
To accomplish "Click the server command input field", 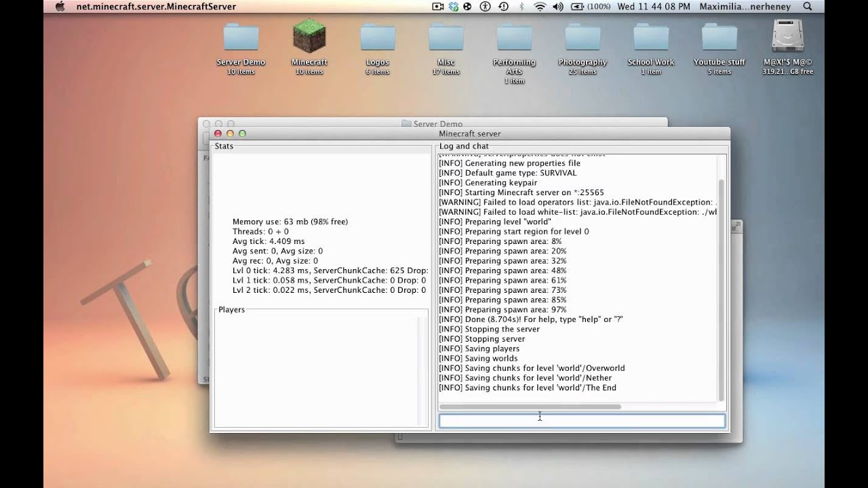I will [x=582, y=421].
